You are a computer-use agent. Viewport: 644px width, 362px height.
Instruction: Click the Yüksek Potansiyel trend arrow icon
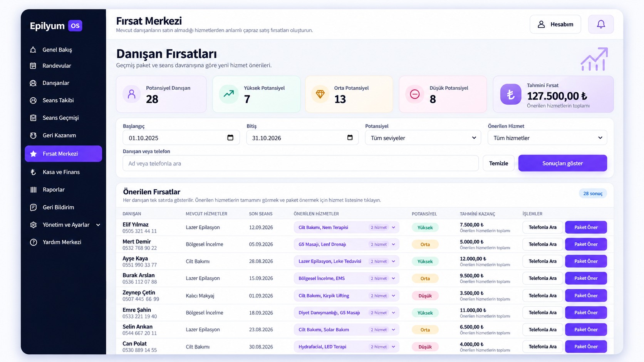[229, 94]
